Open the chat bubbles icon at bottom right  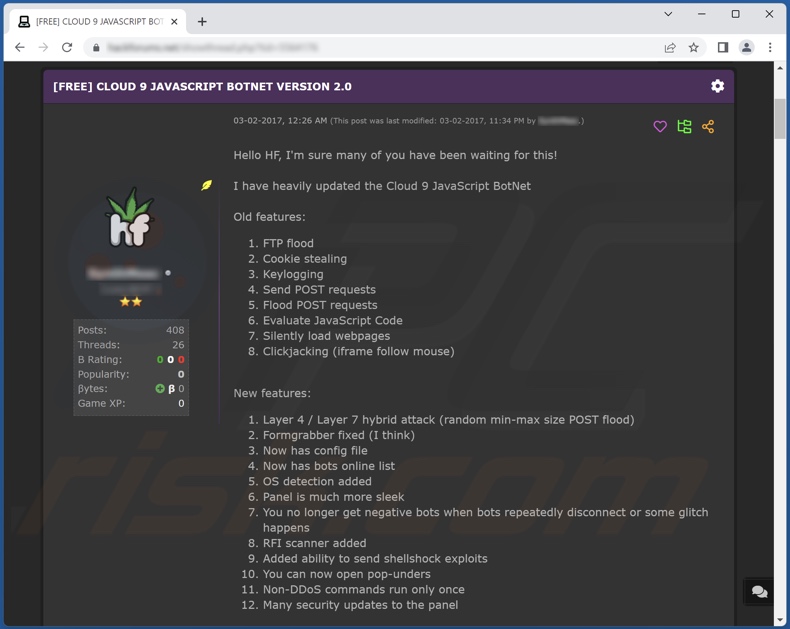pos(759,591)
